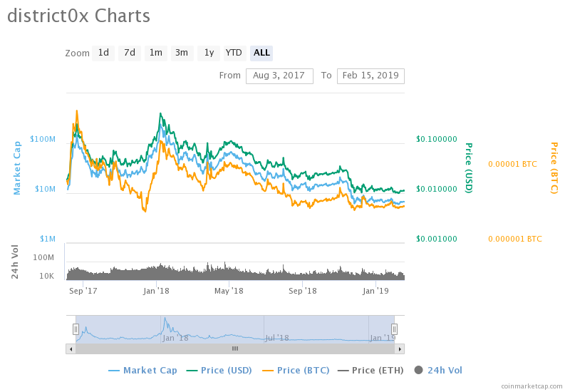Click the right navigator range handle

pyautogui.click(x=394, y=329)
